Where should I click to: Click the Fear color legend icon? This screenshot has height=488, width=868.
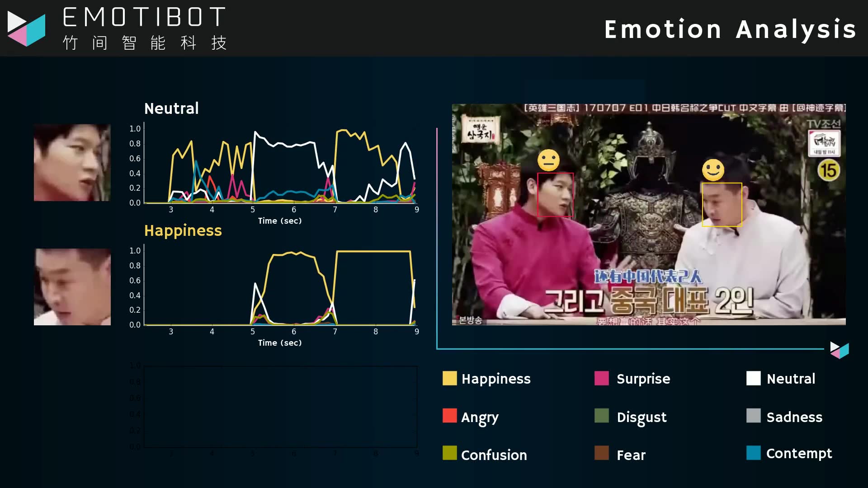(x=602, y=454)
